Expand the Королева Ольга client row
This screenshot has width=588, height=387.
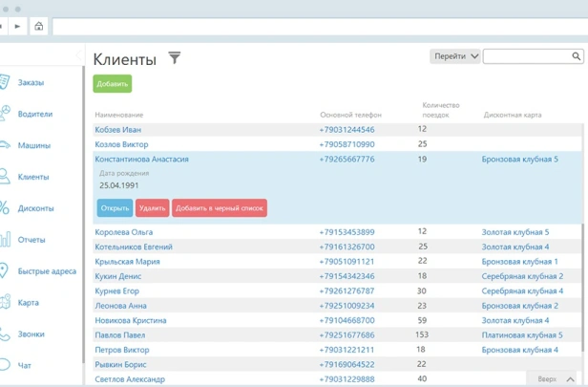[x=124, y=232]
